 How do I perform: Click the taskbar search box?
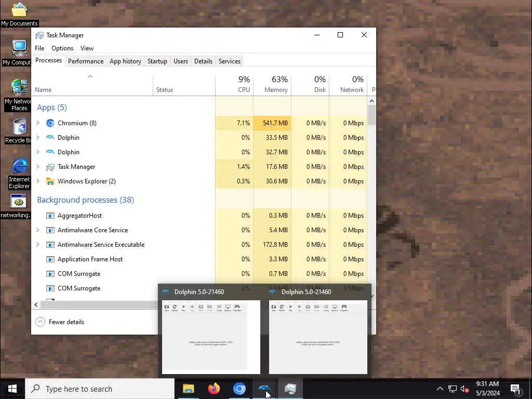[100, 389]
